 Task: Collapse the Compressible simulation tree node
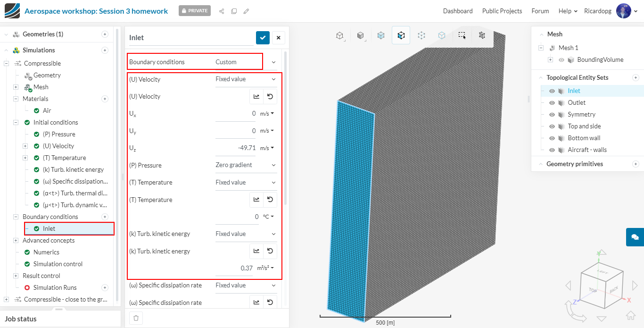tap(6, 63)
